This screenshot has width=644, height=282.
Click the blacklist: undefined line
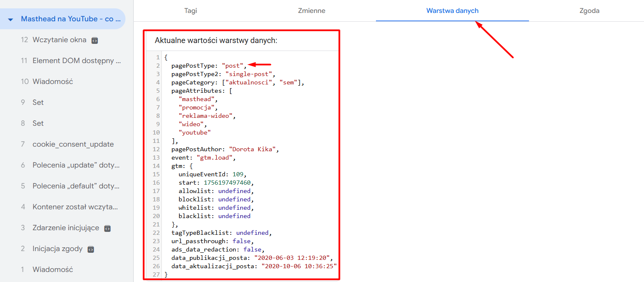tap(214, 216)
